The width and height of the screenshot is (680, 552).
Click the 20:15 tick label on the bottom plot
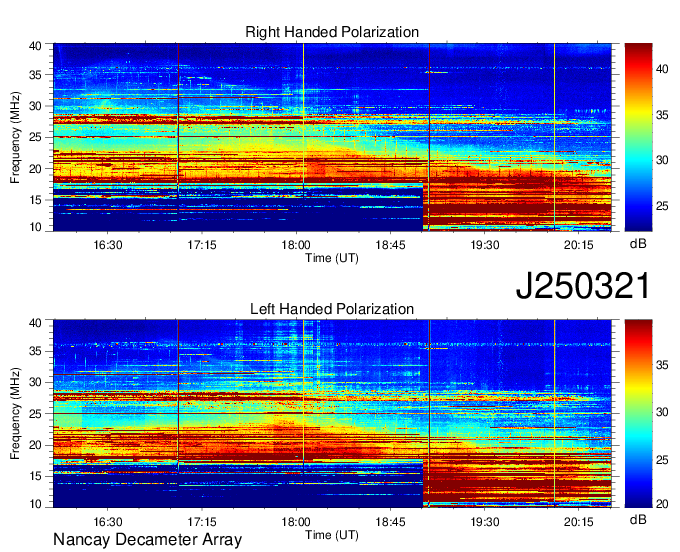[579, 522]
